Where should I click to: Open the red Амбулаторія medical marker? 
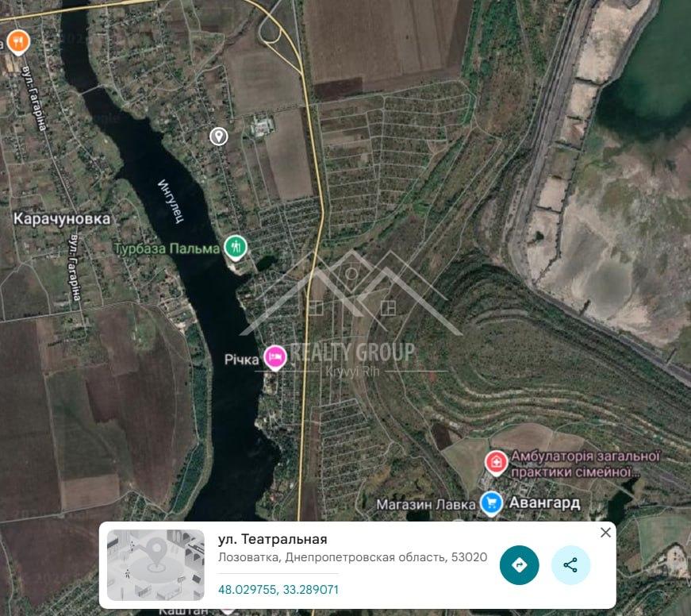496,463
